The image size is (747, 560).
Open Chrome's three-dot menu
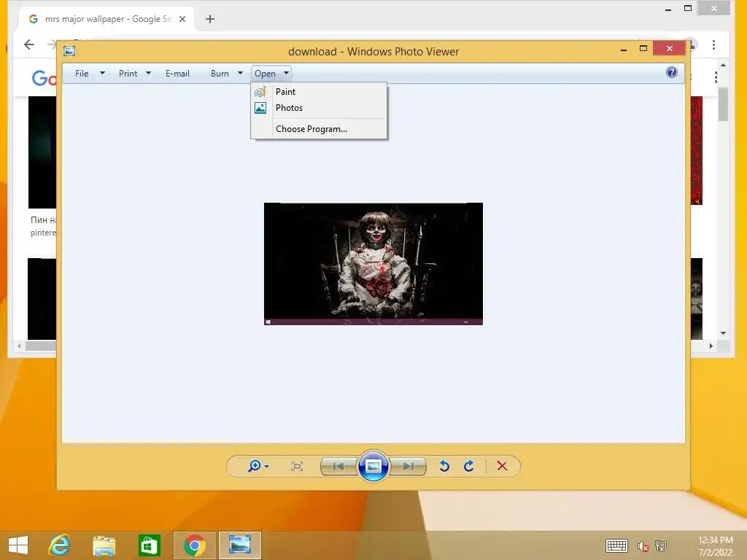713,44
